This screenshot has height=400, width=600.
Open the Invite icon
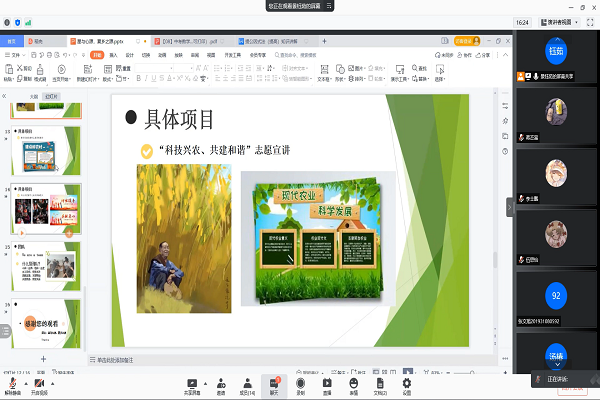coord(221,386)
